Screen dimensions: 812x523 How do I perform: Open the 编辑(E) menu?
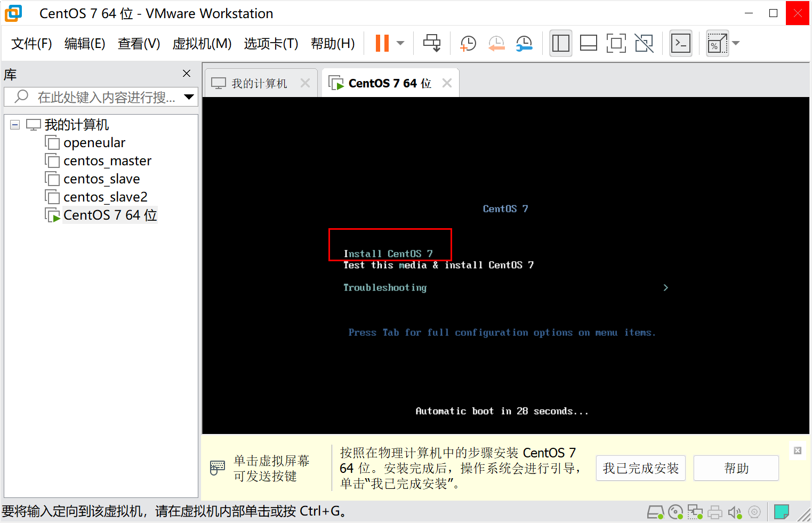[85, 43]
